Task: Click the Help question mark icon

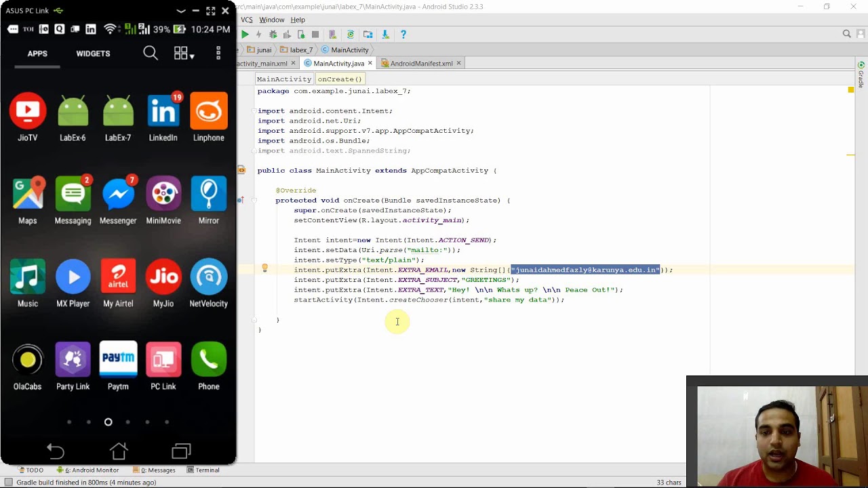Action: coord(403,35)
